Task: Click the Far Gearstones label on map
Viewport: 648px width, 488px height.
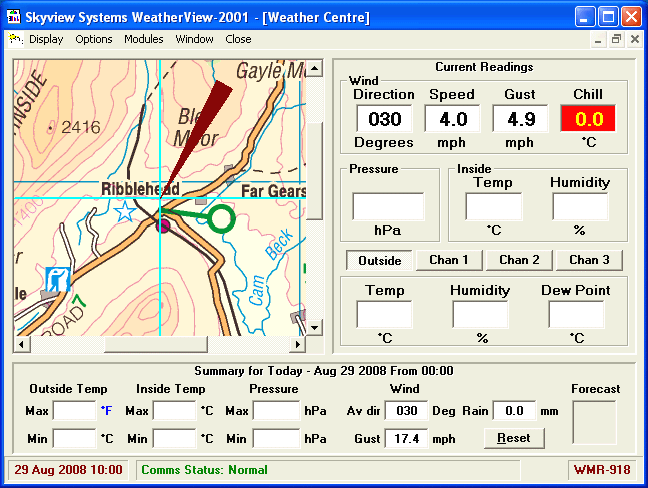Action: coord(273,191)
